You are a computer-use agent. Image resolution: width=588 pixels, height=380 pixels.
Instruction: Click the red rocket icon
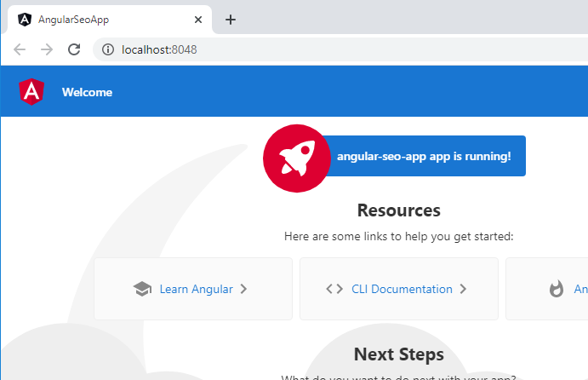297,158
